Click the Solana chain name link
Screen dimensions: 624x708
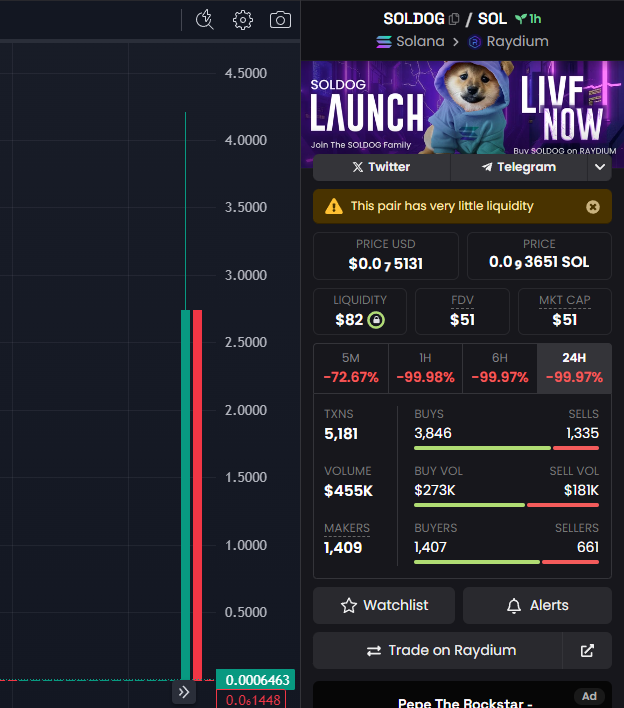(x=420, y=42)
